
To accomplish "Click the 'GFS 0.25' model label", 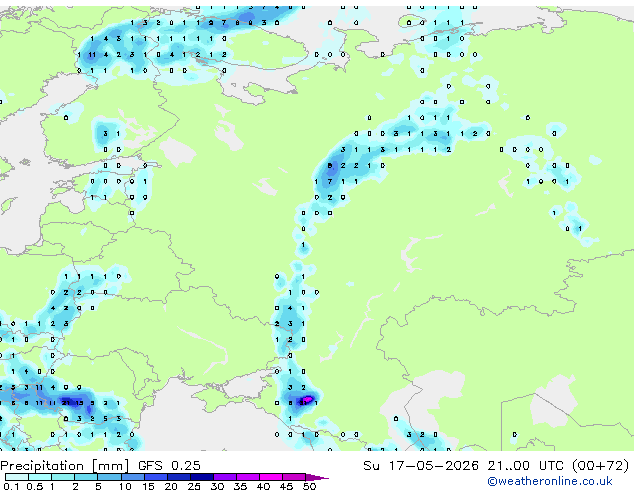I will 169,466.
